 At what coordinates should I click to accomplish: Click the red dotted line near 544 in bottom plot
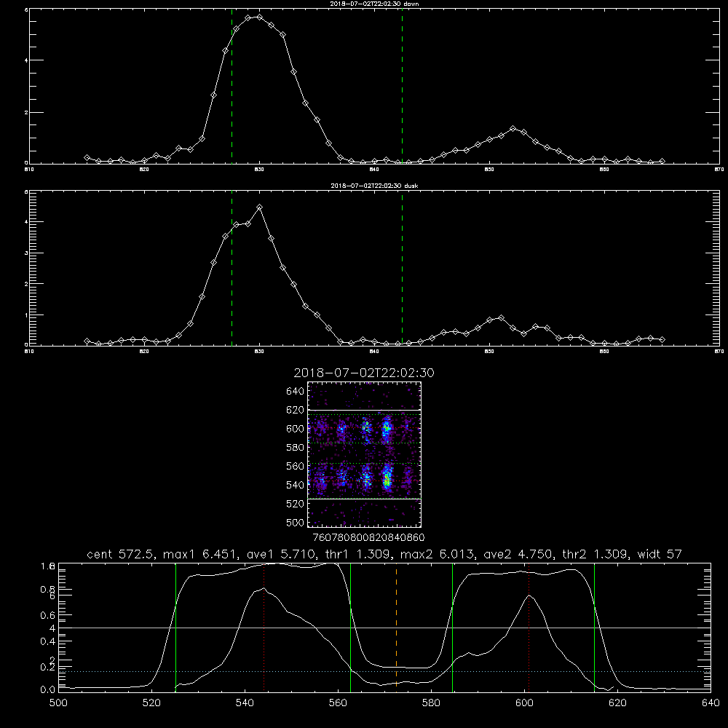click(264, 627)
